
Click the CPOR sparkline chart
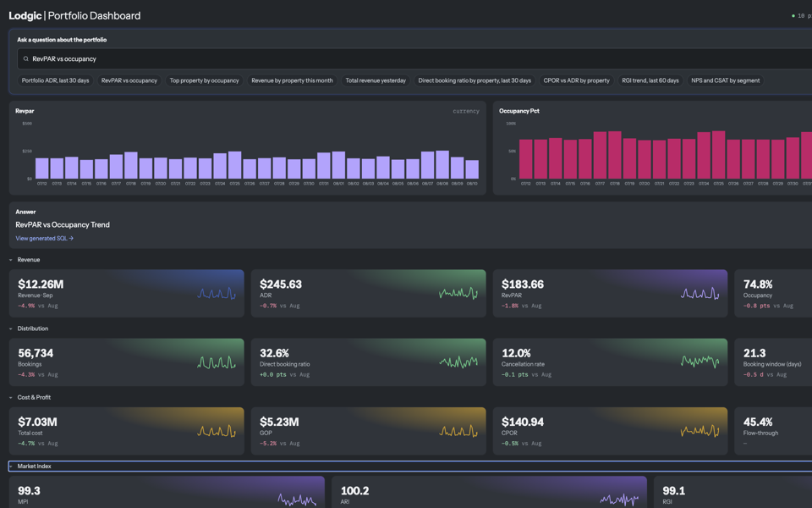[x=700, y=431]
